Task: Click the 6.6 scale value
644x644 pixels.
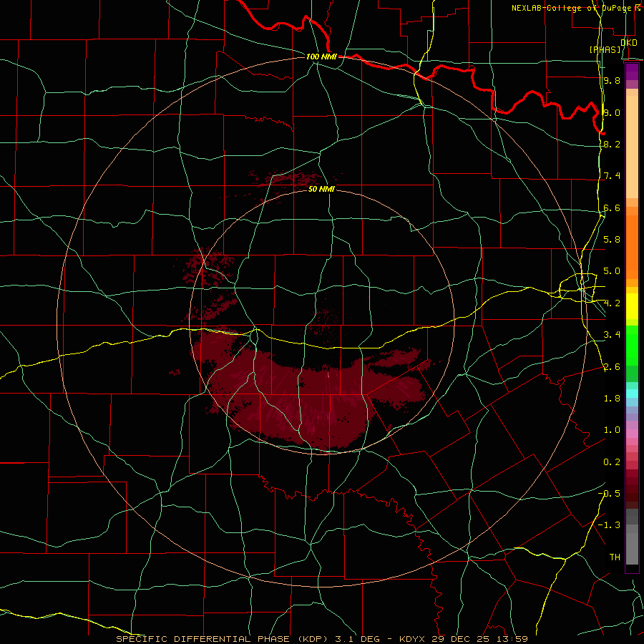Action: pyautogui.click(x=612, y=208)
